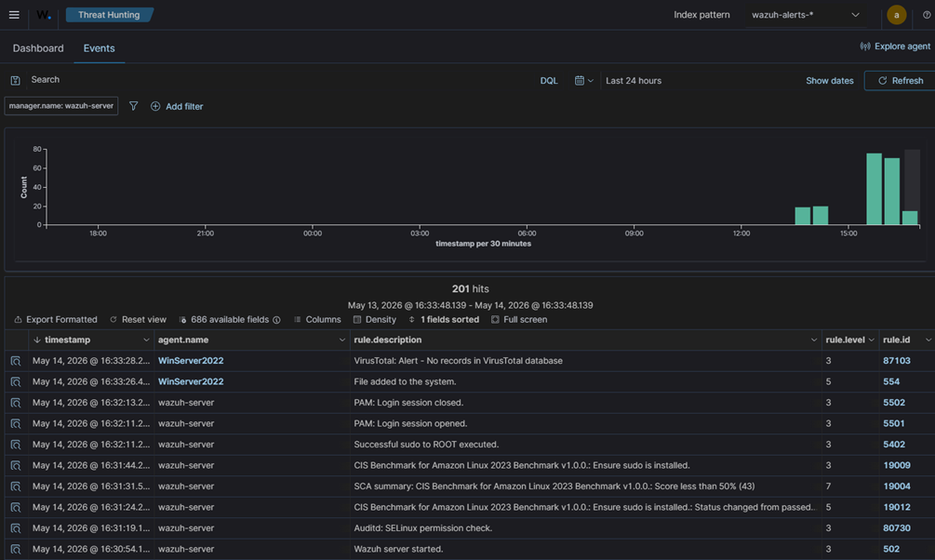Click Show dates link
The width and height of the screenshot is (935, 560).
tap(830, 81)
